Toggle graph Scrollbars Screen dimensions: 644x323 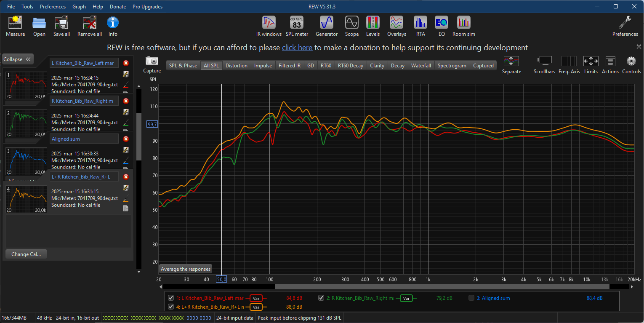coord(545,65)
